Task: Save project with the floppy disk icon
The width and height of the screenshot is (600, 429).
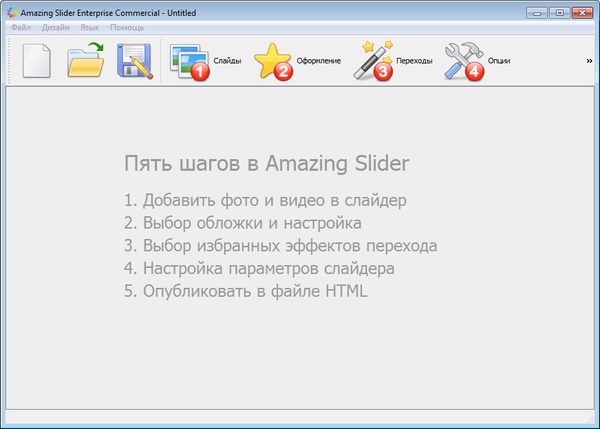Action: click(x=135, y=61)
